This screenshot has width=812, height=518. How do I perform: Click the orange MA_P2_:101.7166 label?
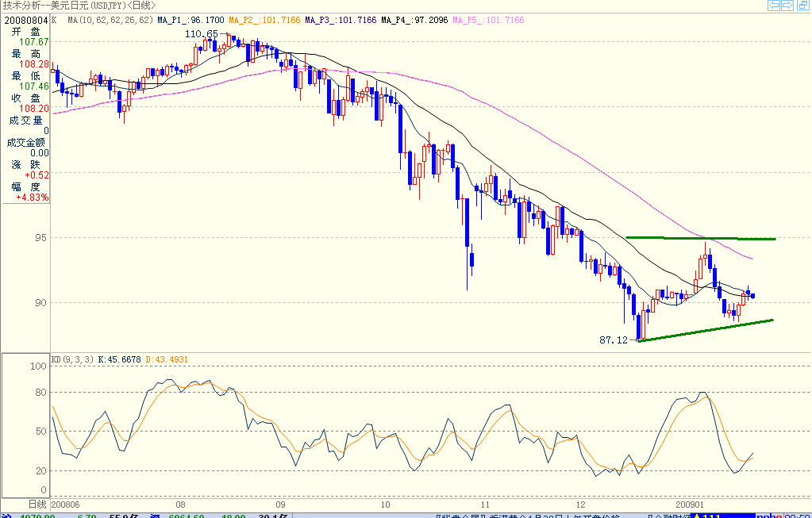pyautogui.click(x=264, y=20)
